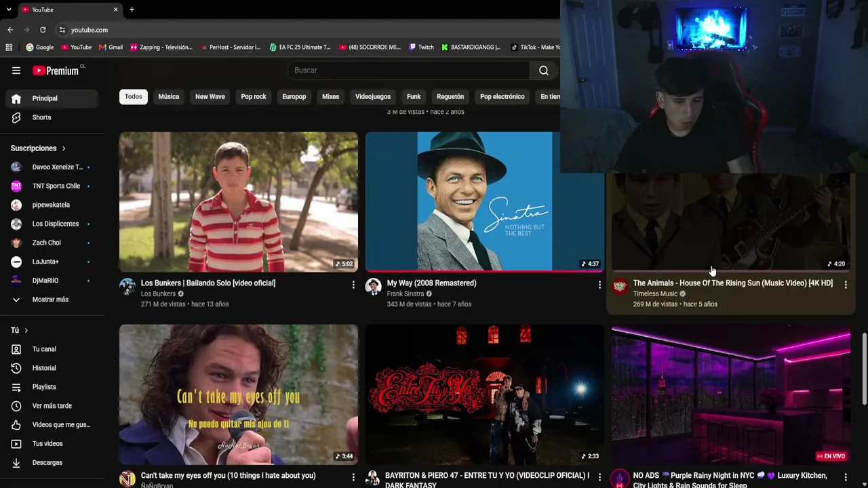Open Tu canal from the sidebar
This screenshot has height=488, width=868.
52,349
